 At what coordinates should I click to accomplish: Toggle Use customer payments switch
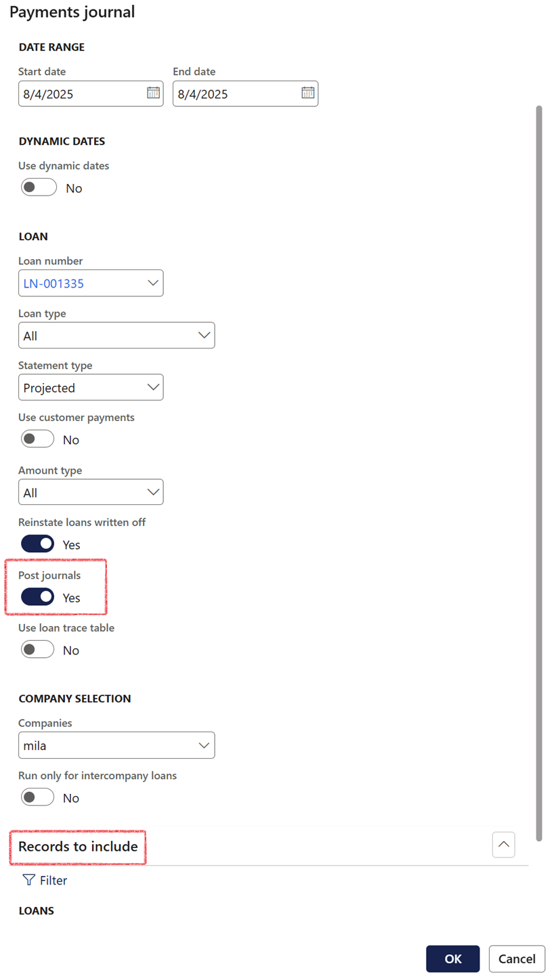[38, 439]
